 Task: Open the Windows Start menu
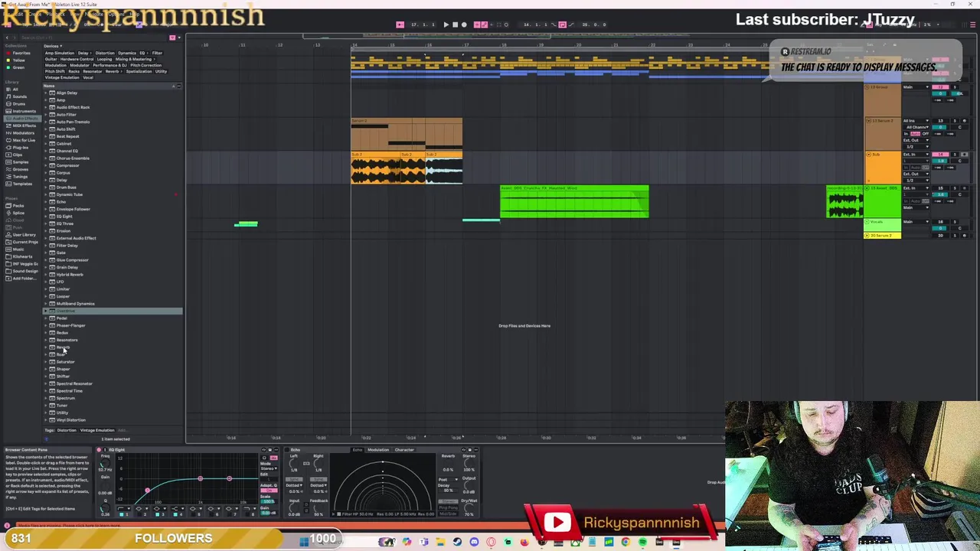305,542
